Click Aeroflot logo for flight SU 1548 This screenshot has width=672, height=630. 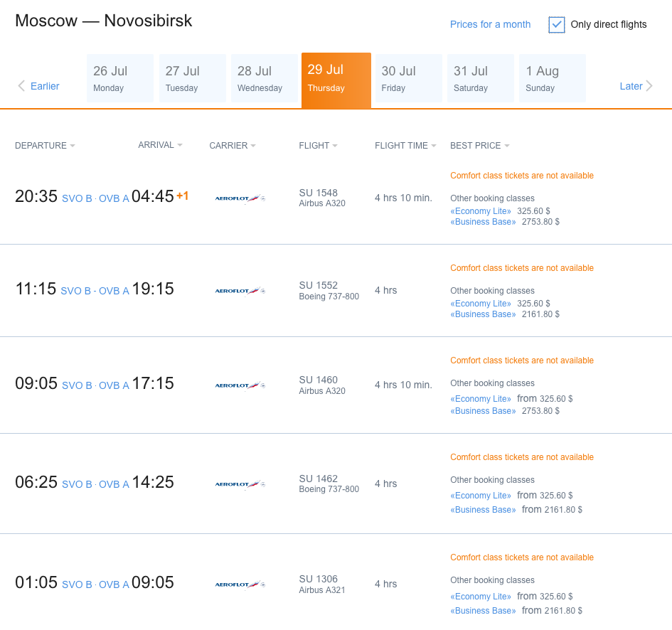[x=240, y=198]
